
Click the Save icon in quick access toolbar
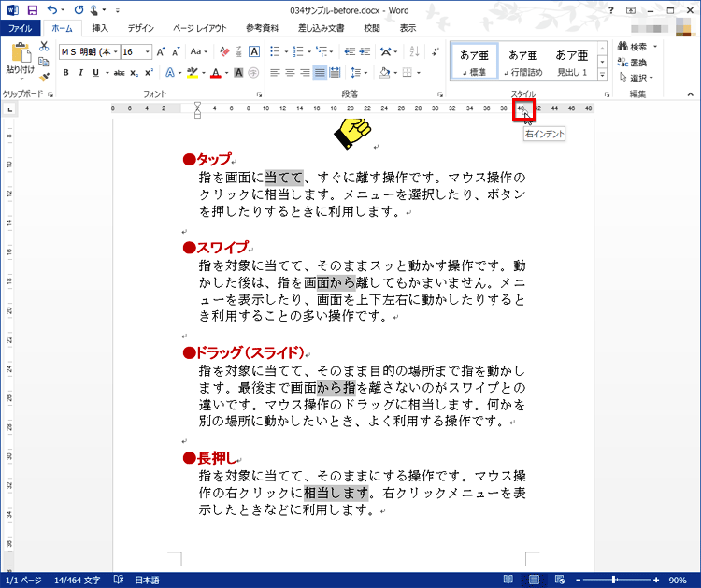tap(32, 10)
